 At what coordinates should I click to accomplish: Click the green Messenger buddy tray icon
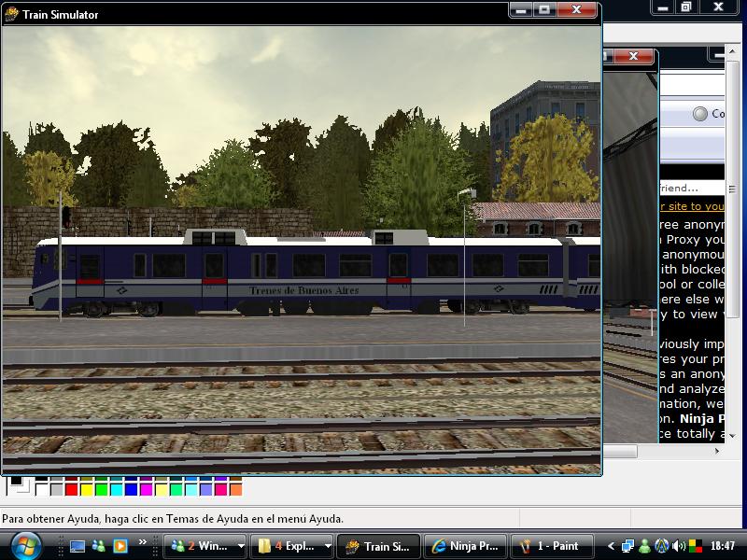(x=644, y=546)
